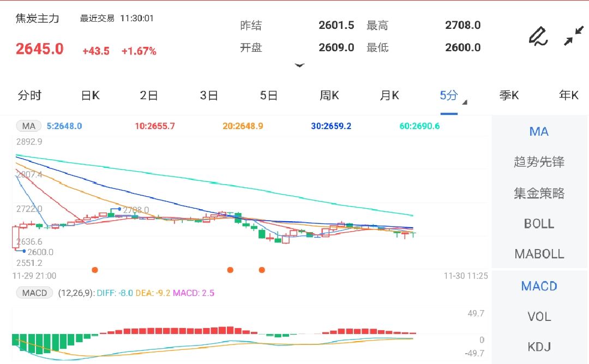Click the 49.7 MACD axis label

pos(476,313)
